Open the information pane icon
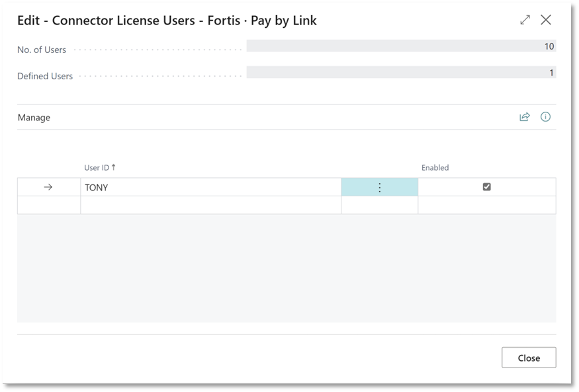579x392 pixels. point(545,117)
